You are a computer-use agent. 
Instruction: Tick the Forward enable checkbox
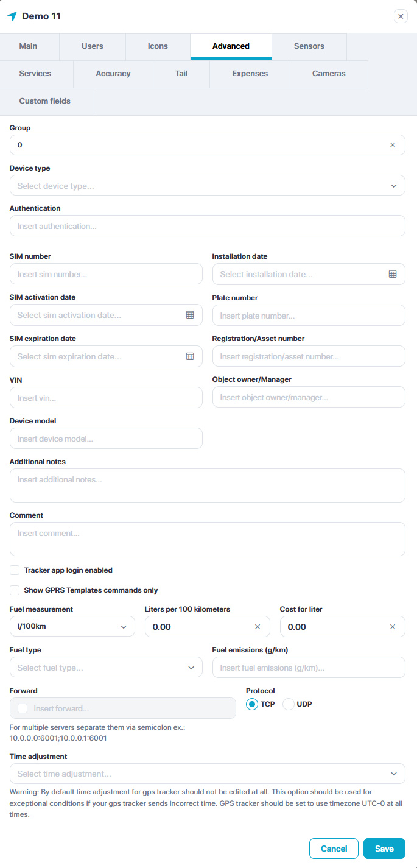[23, 708]
